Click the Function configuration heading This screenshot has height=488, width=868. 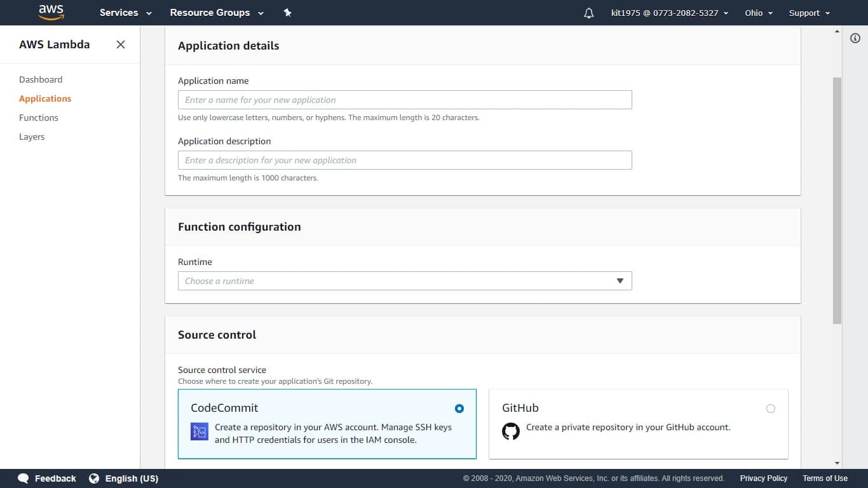(240, 227)
